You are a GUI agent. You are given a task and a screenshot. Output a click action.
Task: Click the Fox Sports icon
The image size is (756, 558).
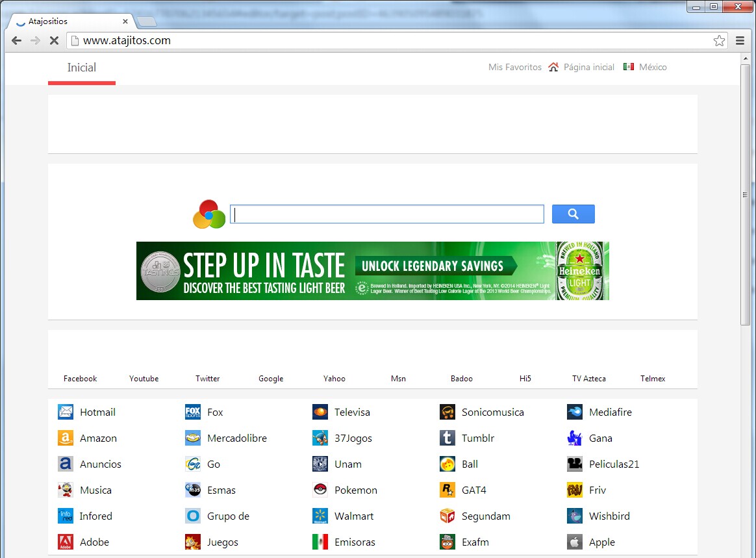click(193, 412)
